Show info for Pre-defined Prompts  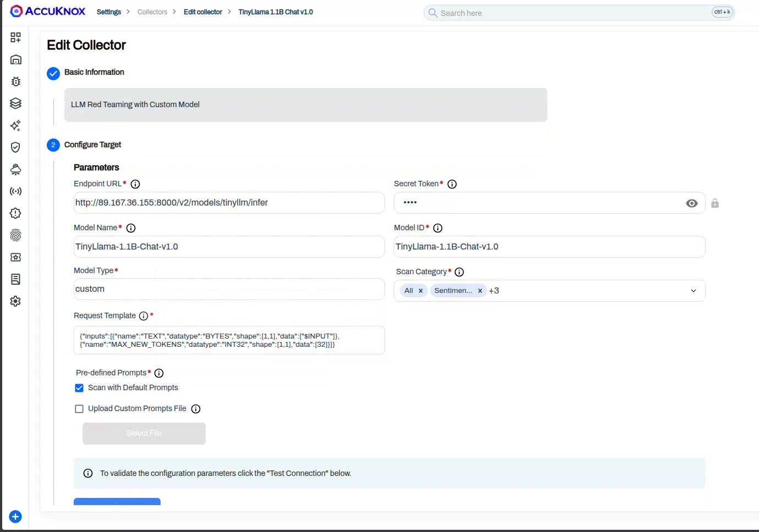tap(159, 373)
